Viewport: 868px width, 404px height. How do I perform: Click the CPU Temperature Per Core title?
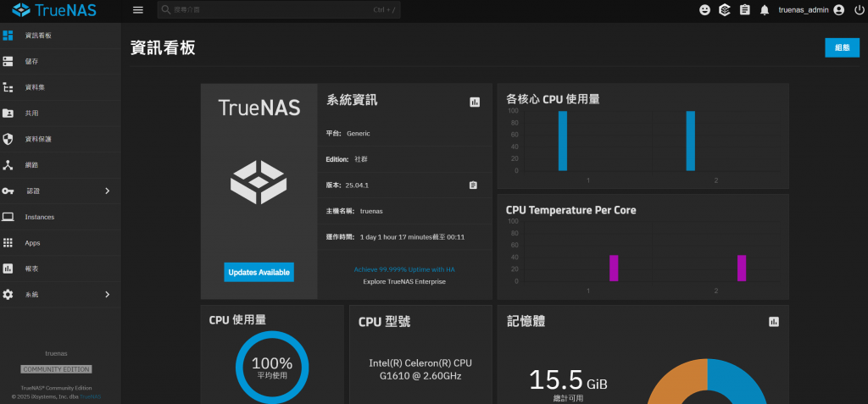[x=570, y=210]
